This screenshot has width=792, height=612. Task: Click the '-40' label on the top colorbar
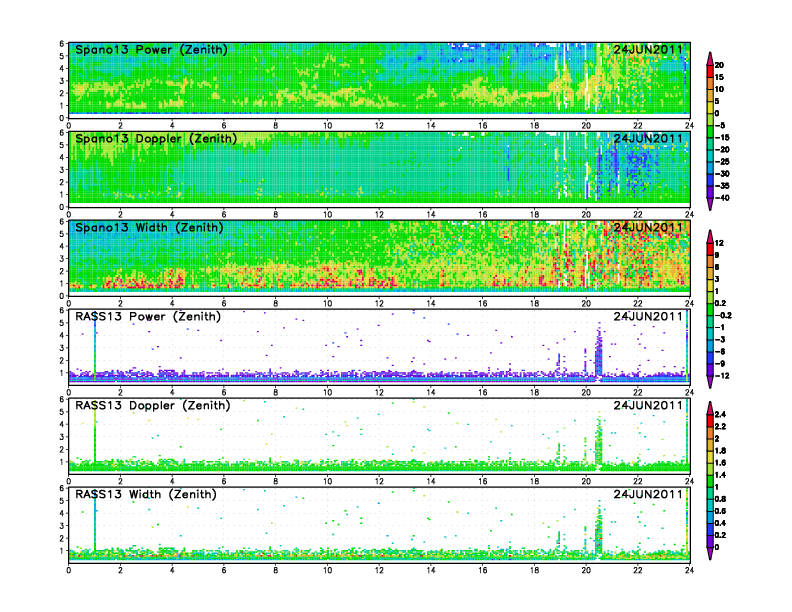722,198
